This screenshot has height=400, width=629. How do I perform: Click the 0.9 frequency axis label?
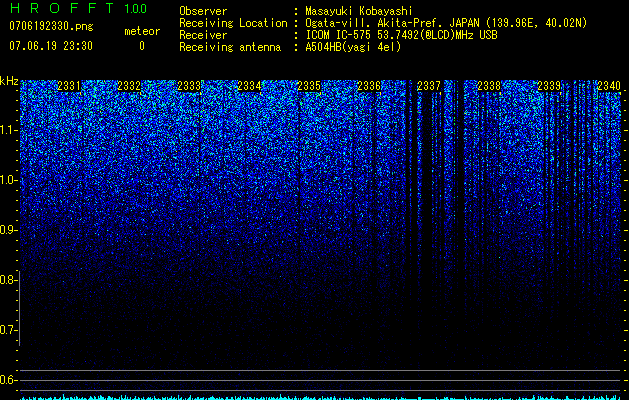click(8, 230)
